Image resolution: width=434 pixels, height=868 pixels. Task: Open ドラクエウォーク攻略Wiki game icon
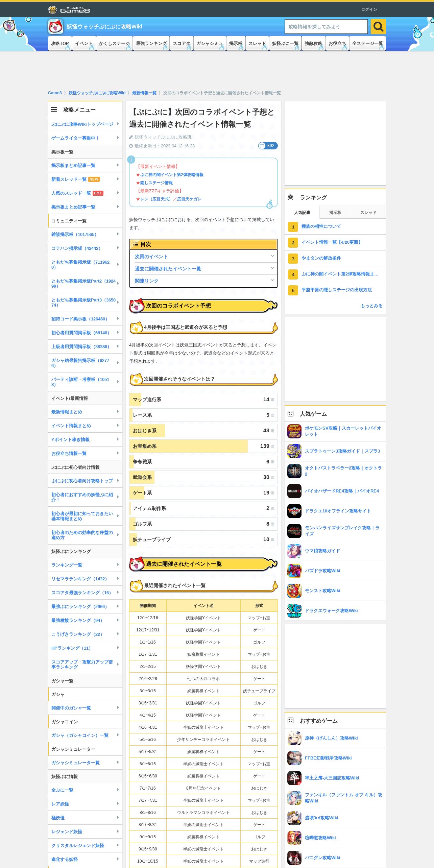tap(294, 610)
